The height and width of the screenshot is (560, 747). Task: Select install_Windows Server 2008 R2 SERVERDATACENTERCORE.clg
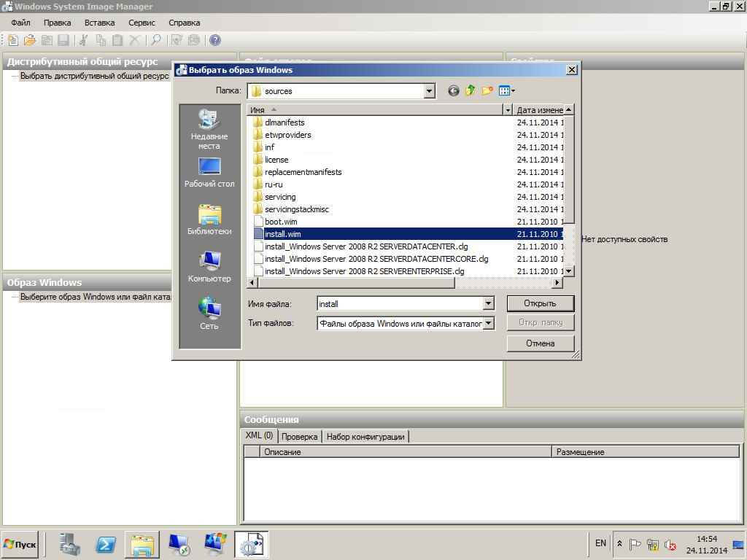tap(376, 259)
